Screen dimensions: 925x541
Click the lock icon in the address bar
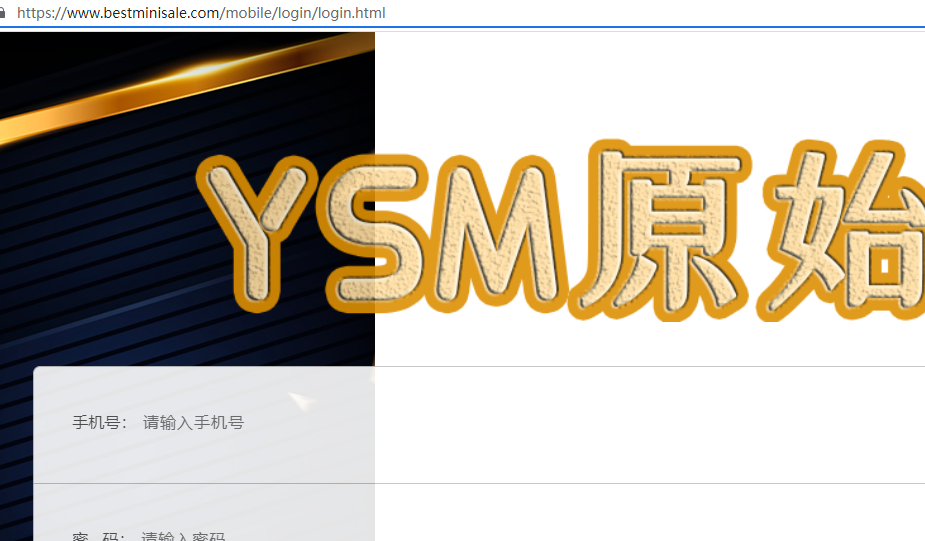(3, 13)
